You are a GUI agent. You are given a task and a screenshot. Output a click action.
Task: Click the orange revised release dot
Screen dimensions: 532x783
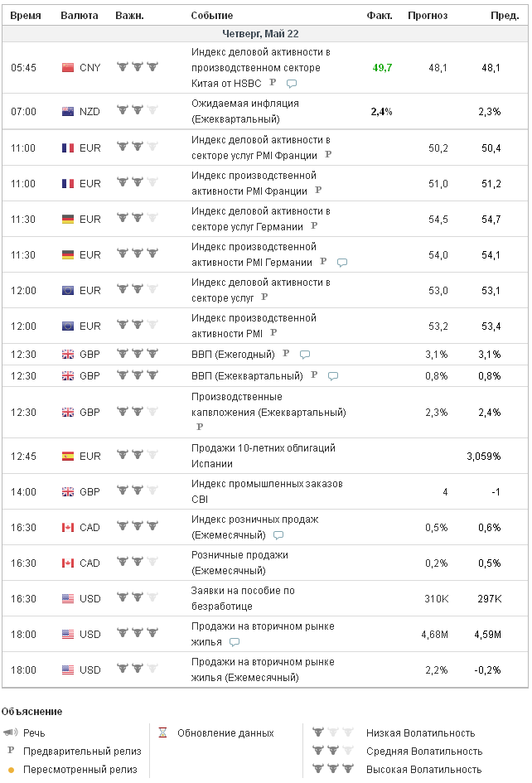click(10, 770)
